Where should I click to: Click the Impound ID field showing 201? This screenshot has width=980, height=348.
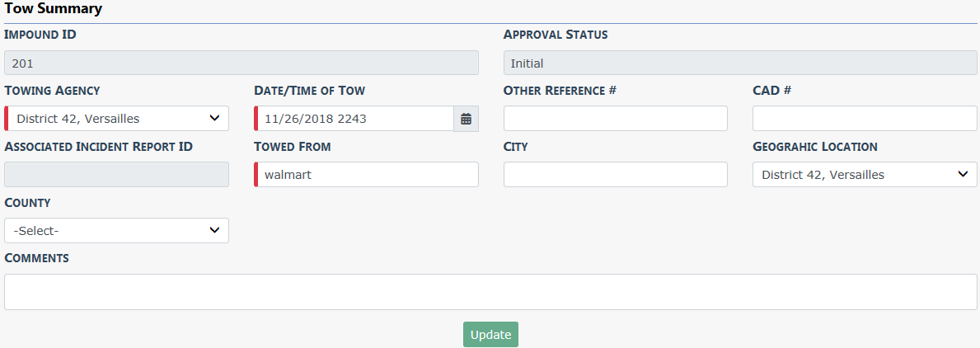click(241, 63)
